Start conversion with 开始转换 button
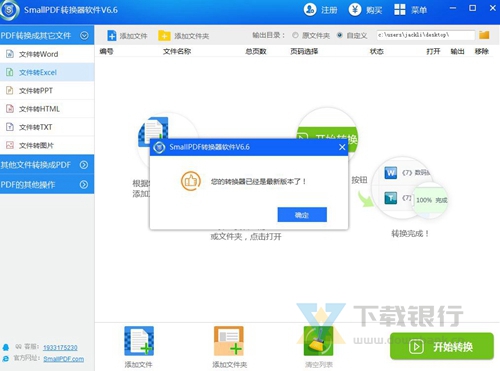Screen dimensions: 500x371 [x=442, y=346]
